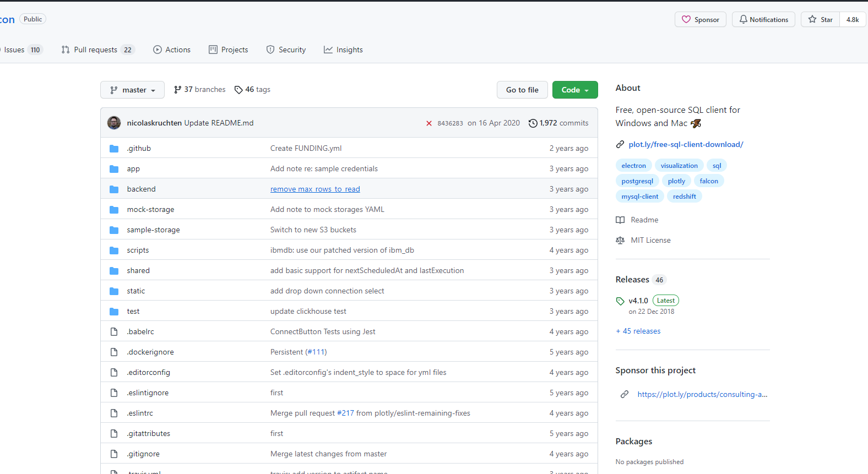Click the commits history clock icon
Image resolution: width=868 pixels, height=474 pixels.
(533, 123)
